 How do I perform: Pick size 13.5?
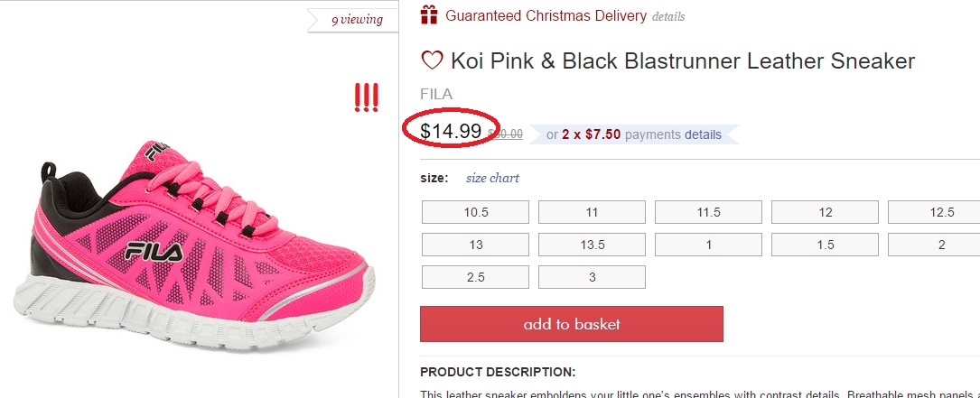pyautogui.click(x=592, y=245)
